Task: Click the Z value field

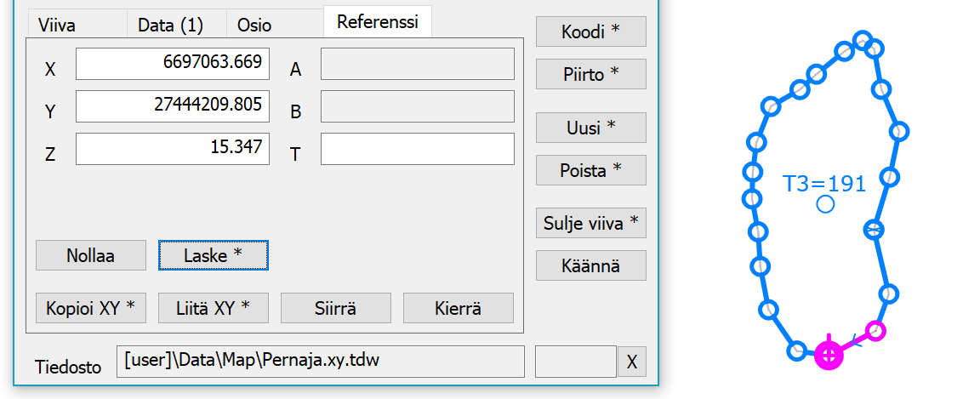Action: pos(173,148)
